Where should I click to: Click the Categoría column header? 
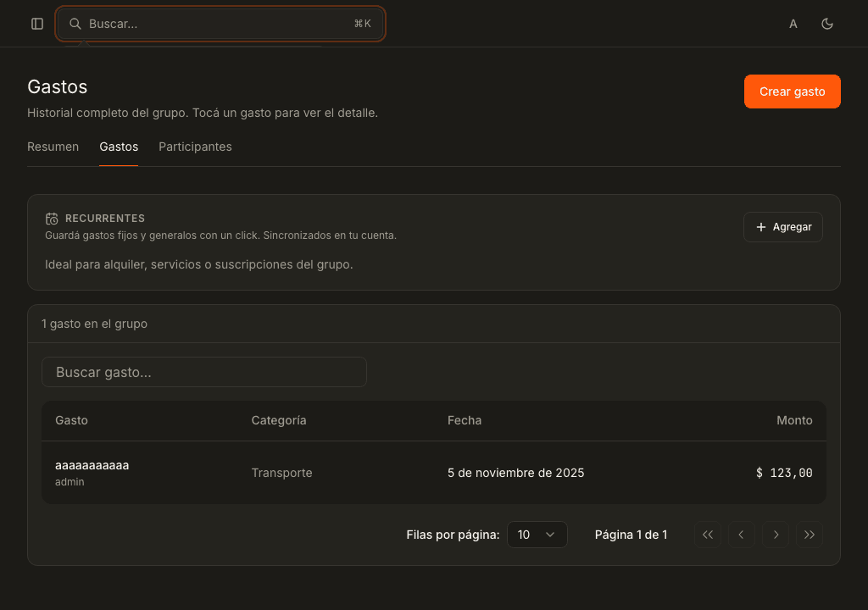tap(279, 420)
